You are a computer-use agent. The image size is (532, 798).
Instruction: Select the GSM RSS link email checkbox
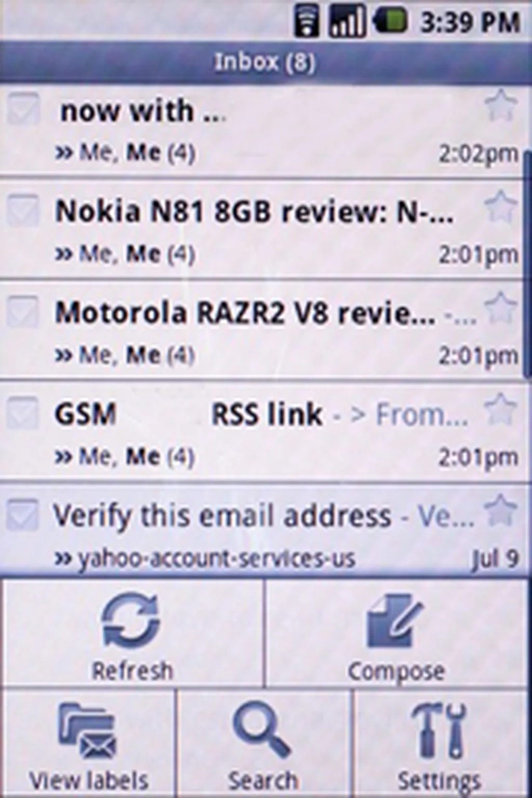click(x=22, y=413)
